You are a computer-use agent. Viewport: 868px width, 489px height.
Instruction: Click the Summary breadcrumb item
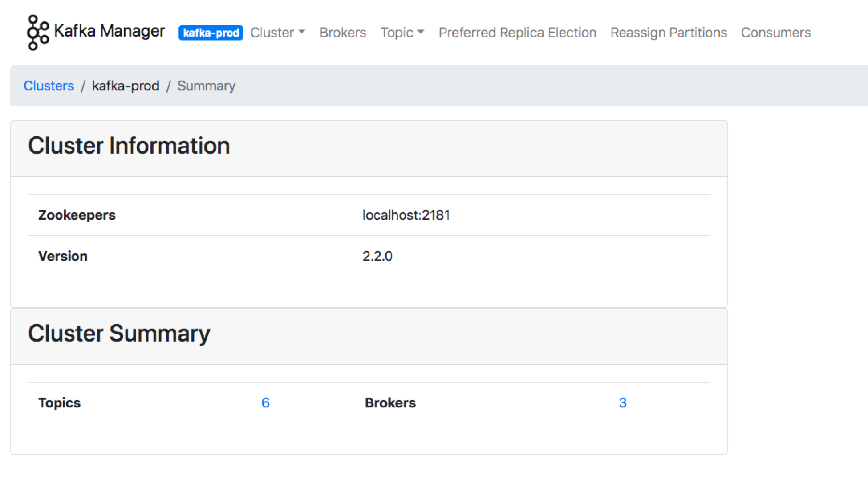[206, 86]
